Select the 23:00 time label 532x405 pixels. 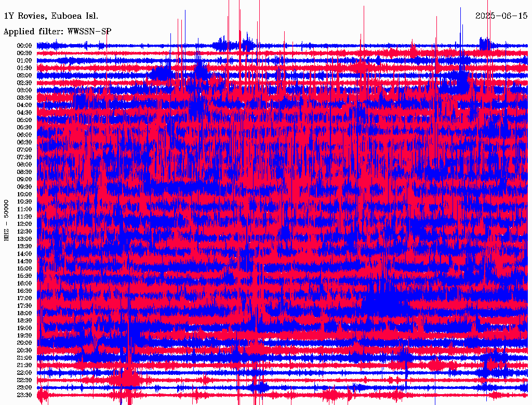point(24,388)
